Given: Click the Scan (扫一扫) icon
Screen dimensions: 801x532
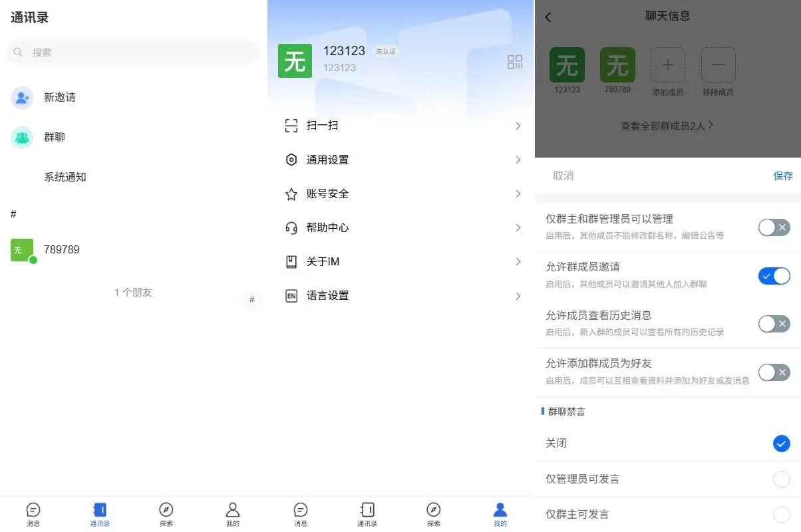Looking at the screenshot, I should (291, 126).
